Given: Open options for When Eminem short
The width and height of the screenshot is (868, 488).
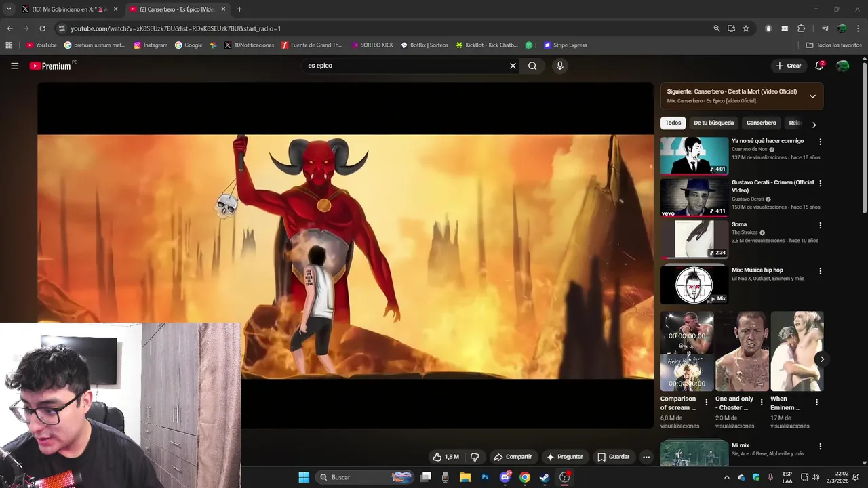Looking at the screenshot, I should (816, 402).
